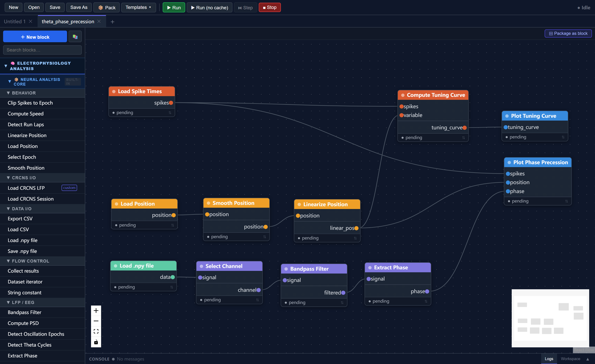Click the phase input port on Plot Phase Precession
Image resolution: width=595 pixels, height=364 pixels.
click(x=508, y=191)
